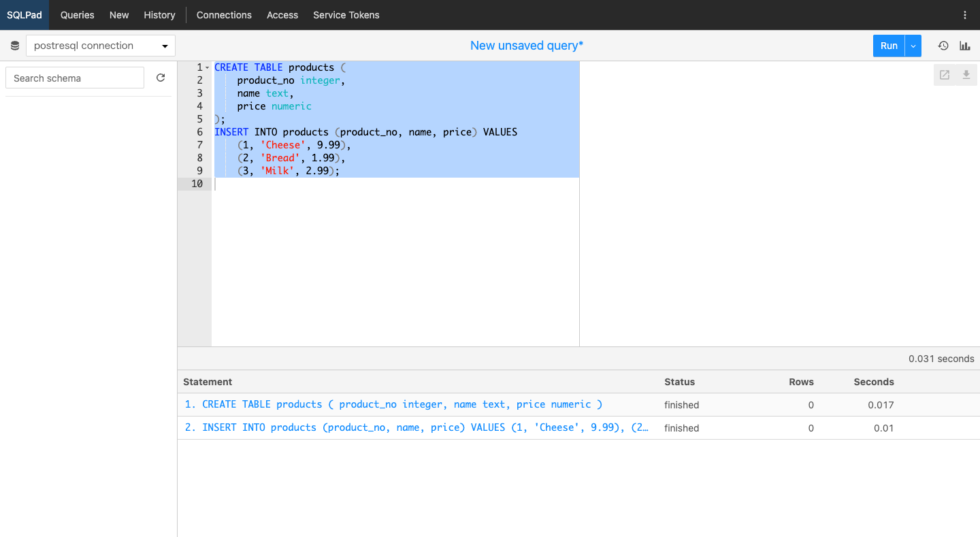Click the New unsaved query title

527,46
